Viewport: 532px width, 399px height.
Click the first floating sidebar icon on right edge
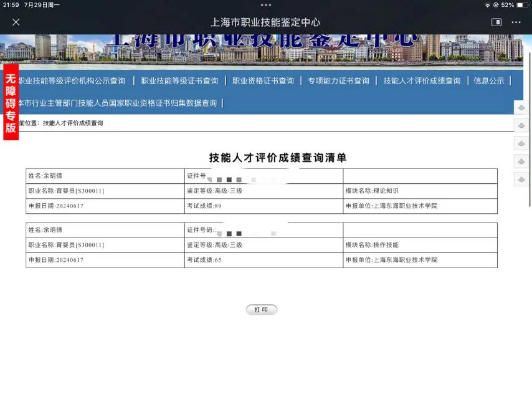pyautogui.click(x=521, y=108)
